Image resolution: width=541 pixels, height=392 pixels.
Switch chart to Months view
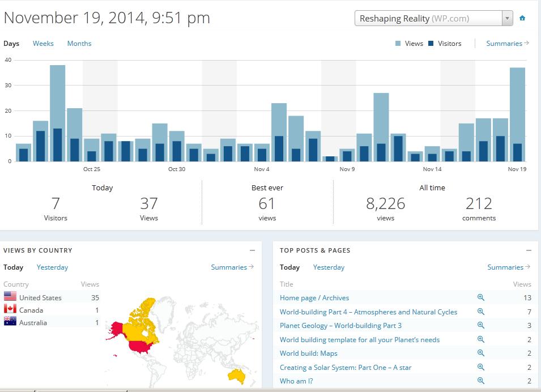(79, 44)
